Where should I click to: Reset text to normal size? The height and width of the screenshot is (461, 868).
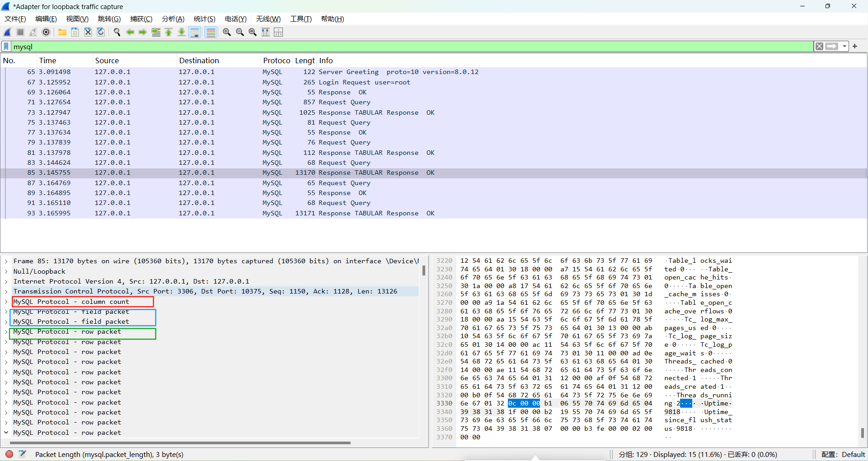pyautogui.click(x=253, y=32)
